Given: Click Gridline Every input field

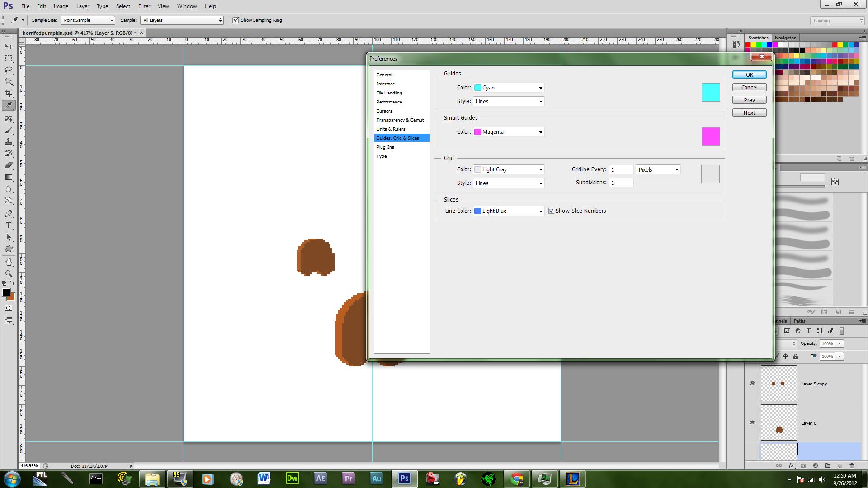Looking at the screenshot, I should point(621,169).
